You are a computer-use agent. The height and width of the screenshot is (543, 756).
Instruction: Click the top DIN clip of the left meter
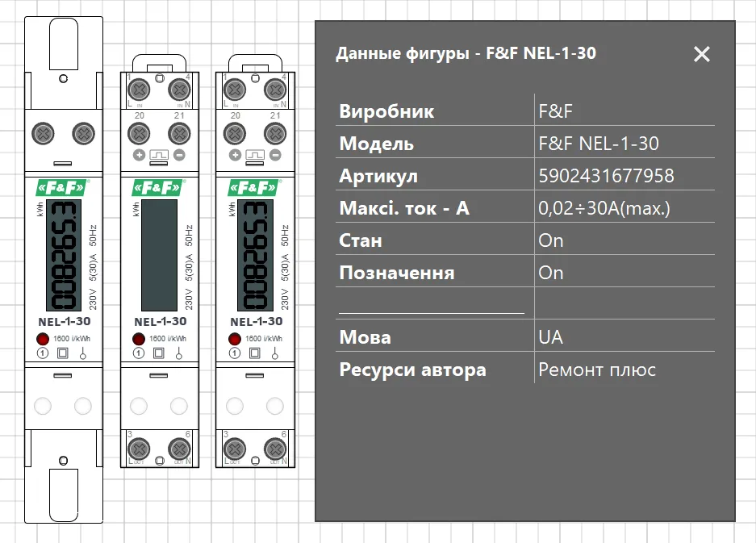click(x=64, y=44)
